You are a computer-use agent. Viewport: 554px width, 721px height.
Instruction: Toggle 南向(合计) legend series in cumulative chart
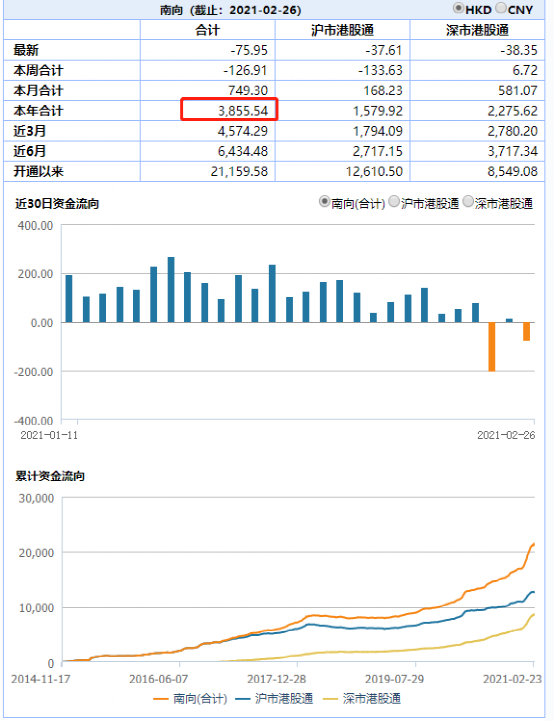(x=190, y=698)
